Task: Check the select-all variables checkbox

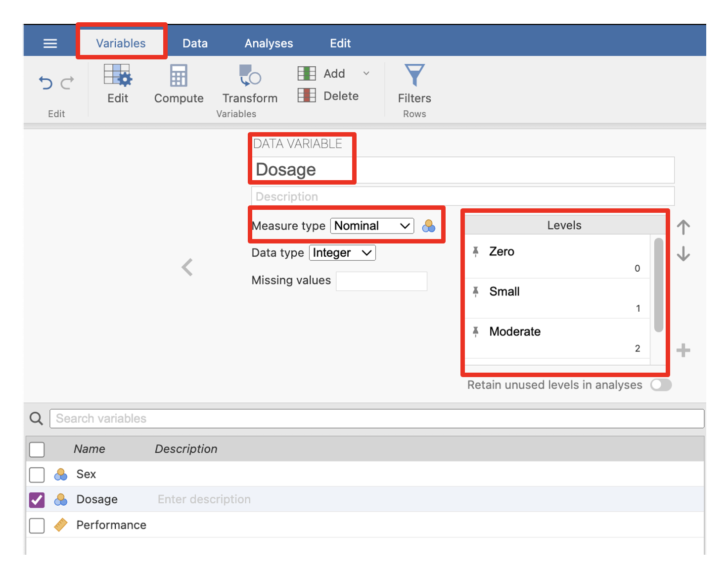Action: [x=37, y=449]
